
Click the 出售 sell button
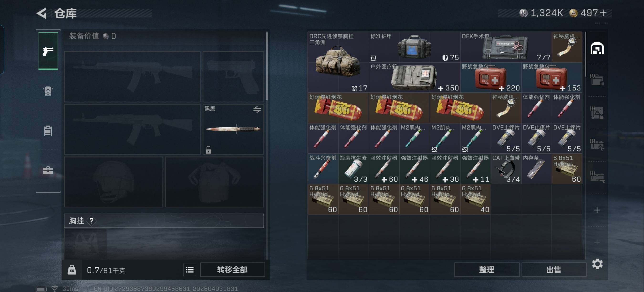click(x=554, y=270)
